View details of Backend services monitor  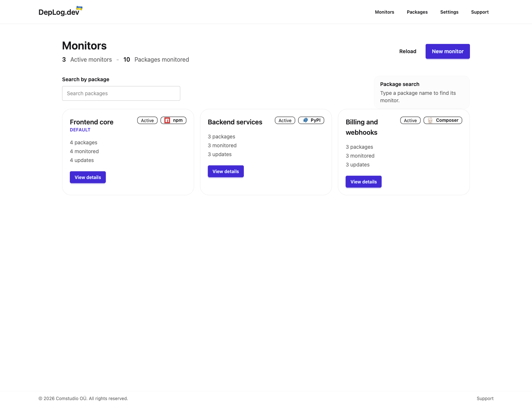tap(225, 171)
